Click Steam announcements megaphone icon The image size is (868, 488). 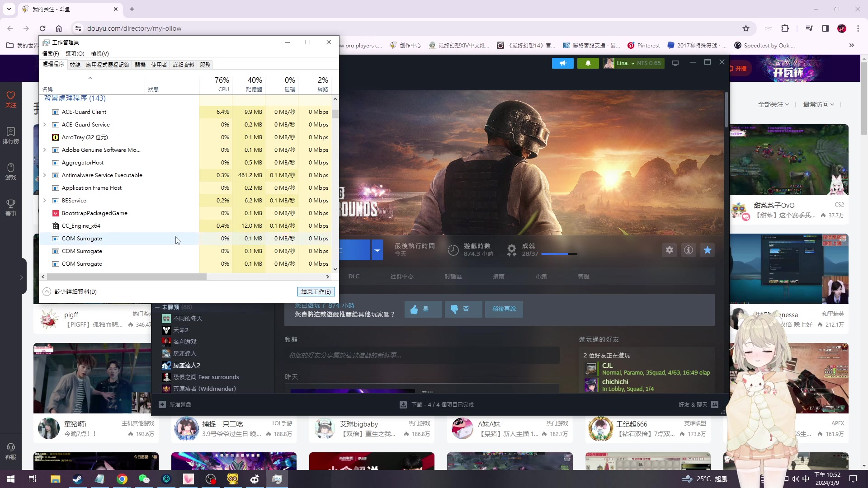tap(562, 63)
